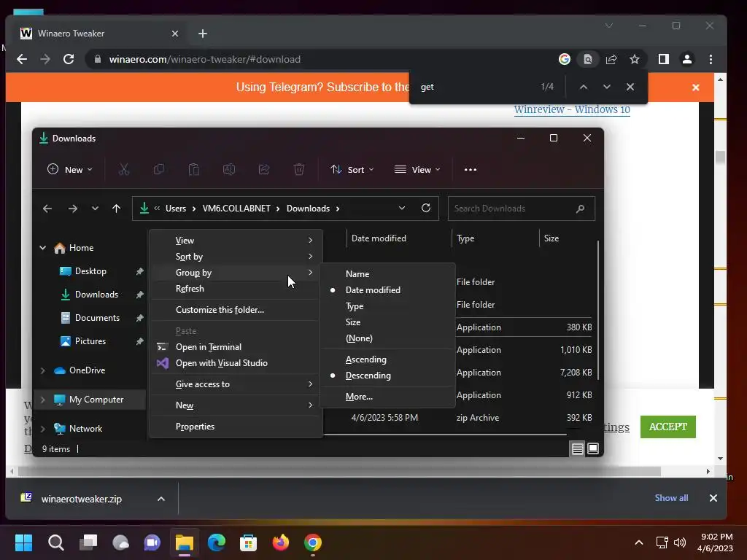Image resolution: width=747 pixels, height=560 pixels.
Task: Open Winreview - Windows 10 link
Action: (572, 109)
